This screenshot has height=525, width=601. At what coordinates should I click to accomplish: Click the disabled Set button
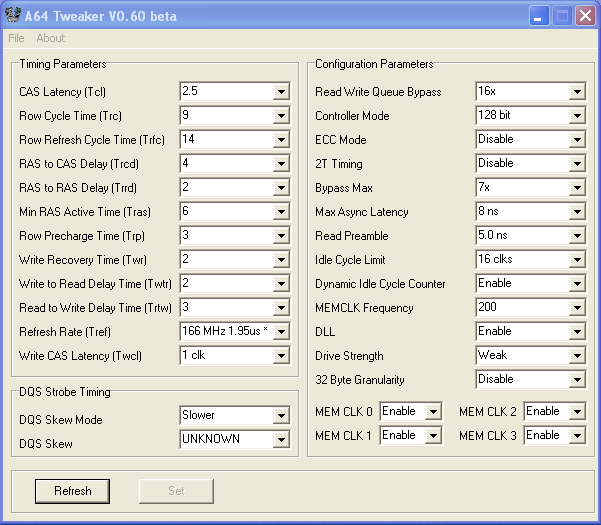(176, 491)
